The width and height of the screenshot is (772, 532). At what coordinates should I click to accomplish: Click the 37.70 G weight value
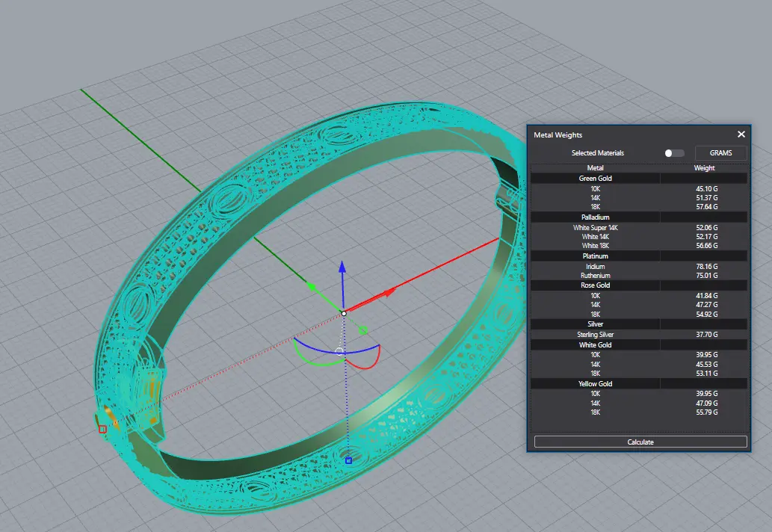click(706, 335)
